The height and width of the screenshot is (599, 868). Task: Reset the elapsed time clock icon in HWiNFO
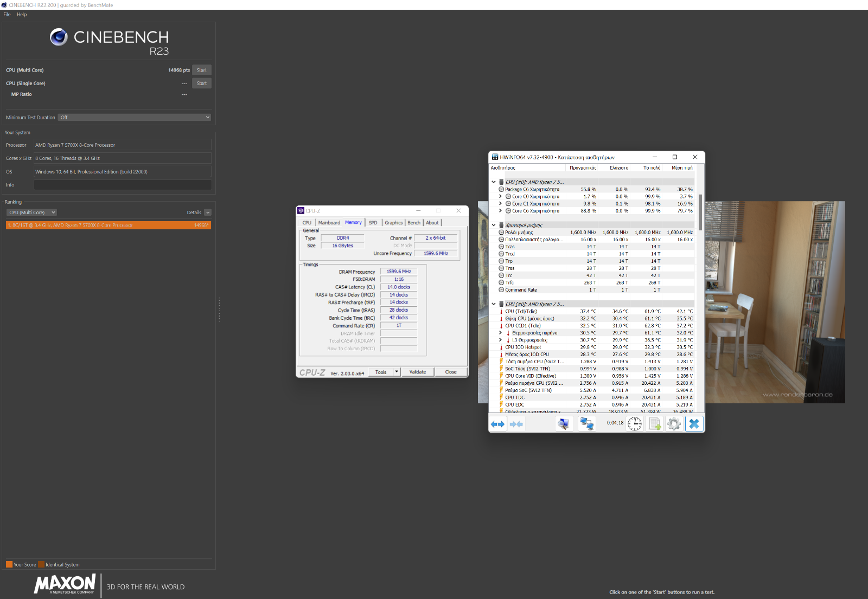click(x=634, y=424)
